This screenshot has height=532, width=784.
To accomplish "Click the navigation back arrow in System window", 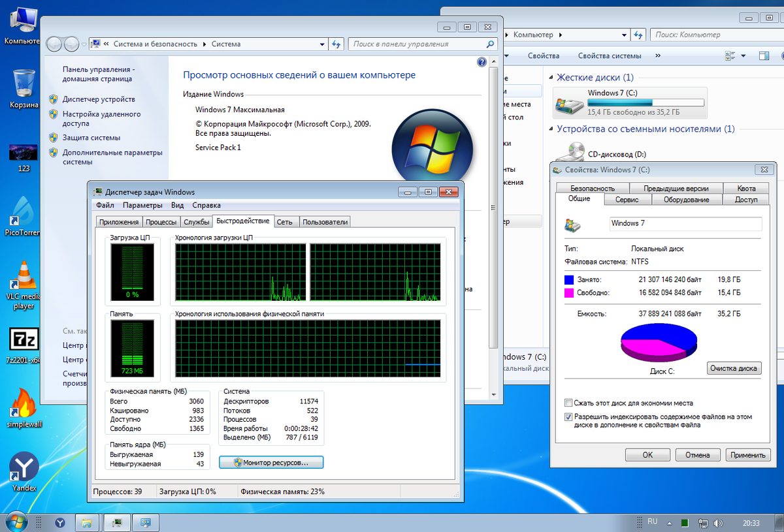I will tap(55, 44).
